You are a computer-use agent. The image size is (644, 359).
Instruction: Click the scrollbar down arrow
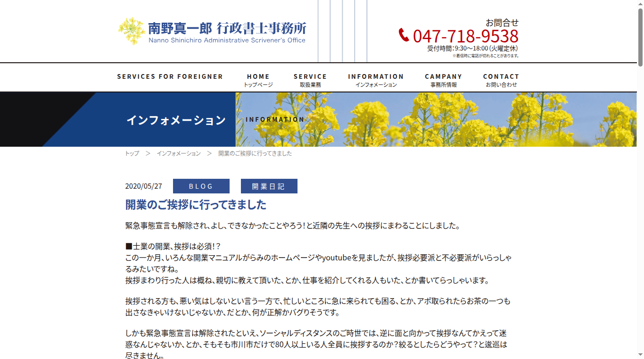(640, 355)
